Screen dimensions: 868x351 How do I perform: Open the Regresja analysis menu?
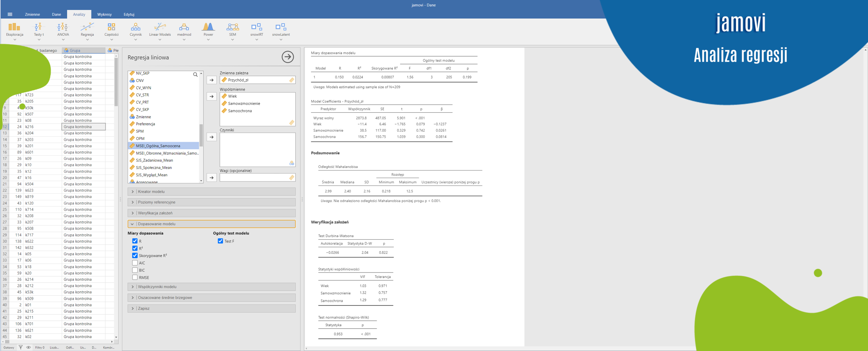pyautogui.click(x=87, y=30)
